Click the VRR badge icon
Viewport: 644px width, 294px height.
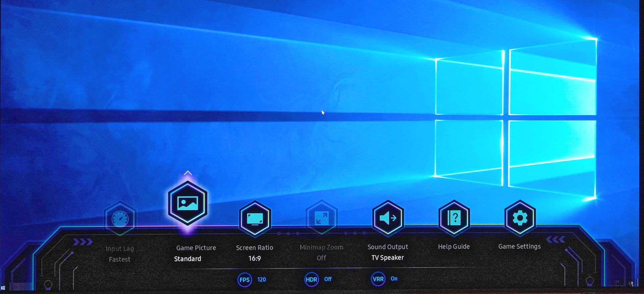point(378,279)
